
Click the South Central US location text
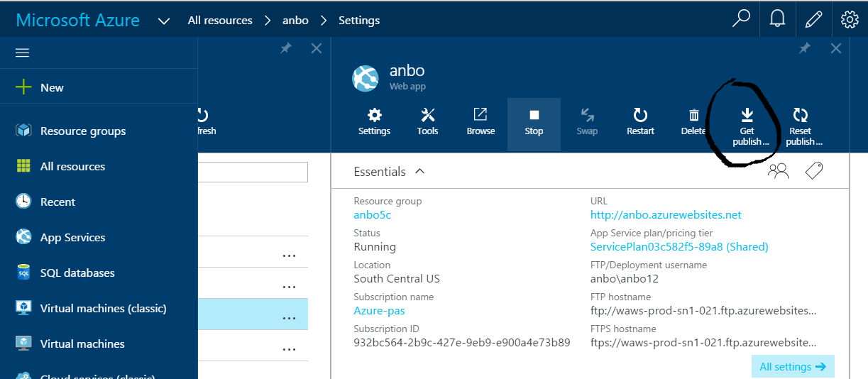(397, 279)
